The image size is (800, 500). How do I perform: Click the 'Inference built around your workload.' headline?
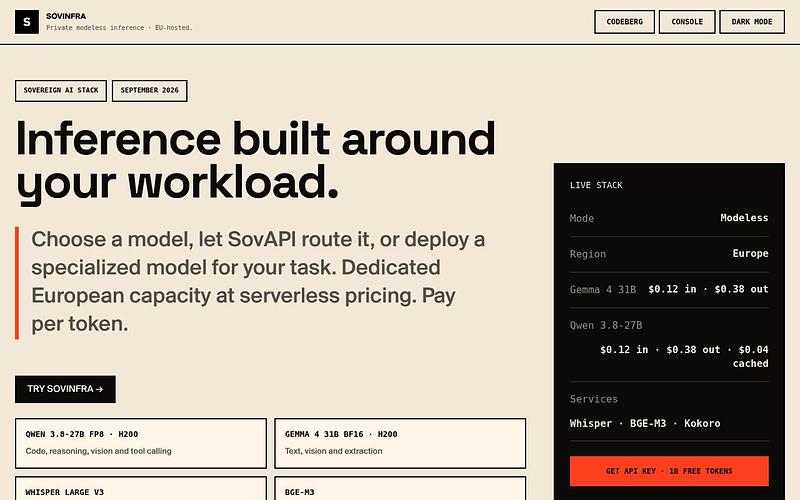(256, 161)
